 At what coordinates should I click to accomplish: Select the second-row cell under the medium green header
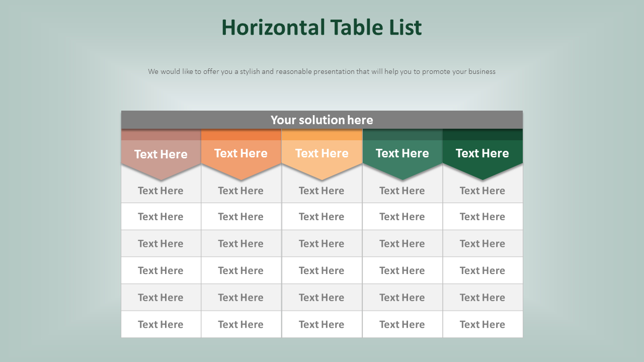tap(402, 217)
